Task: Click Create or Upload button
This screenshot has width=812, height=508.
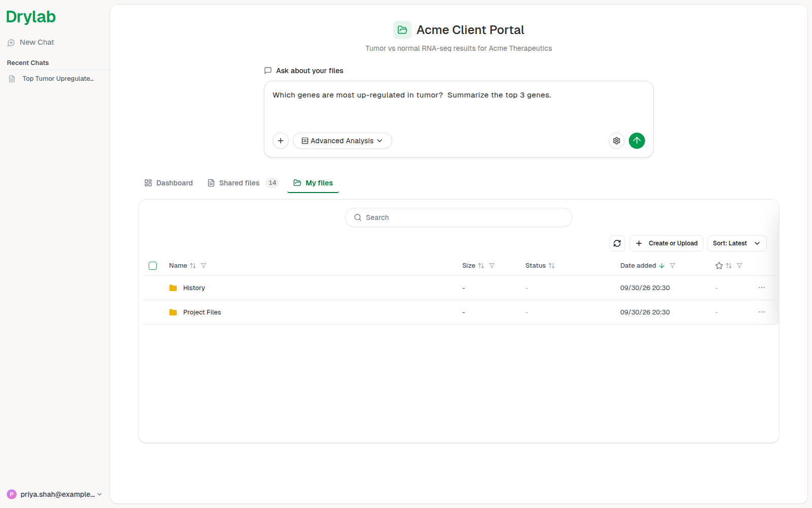Action: [666, 243]
